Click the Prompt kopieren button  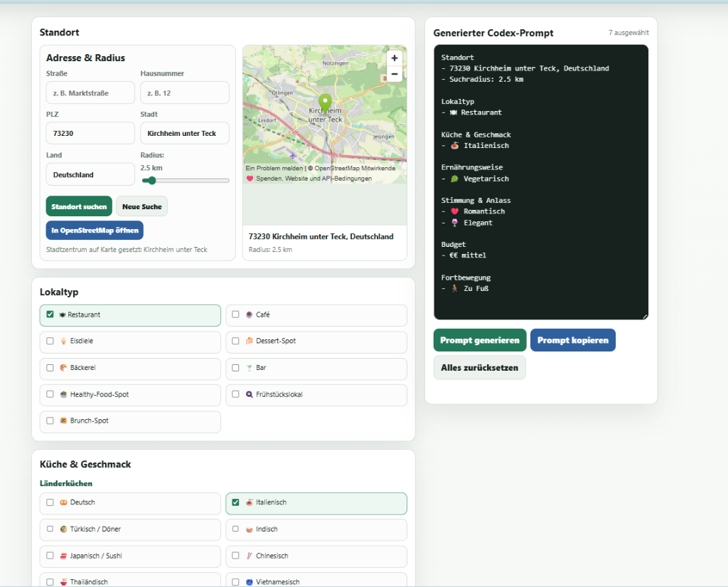click(x=572, y=340)
